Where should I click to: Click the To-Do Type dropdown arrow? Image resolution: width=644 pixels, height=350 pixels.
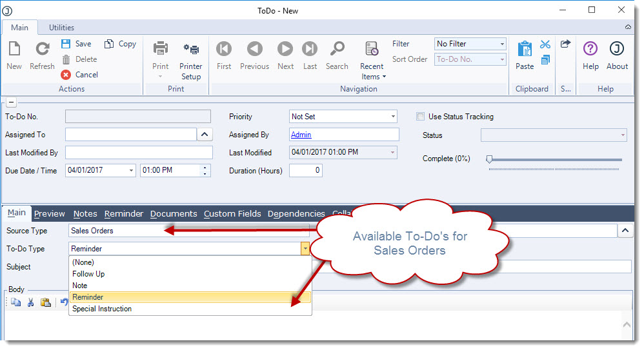[x=305, y=249]
